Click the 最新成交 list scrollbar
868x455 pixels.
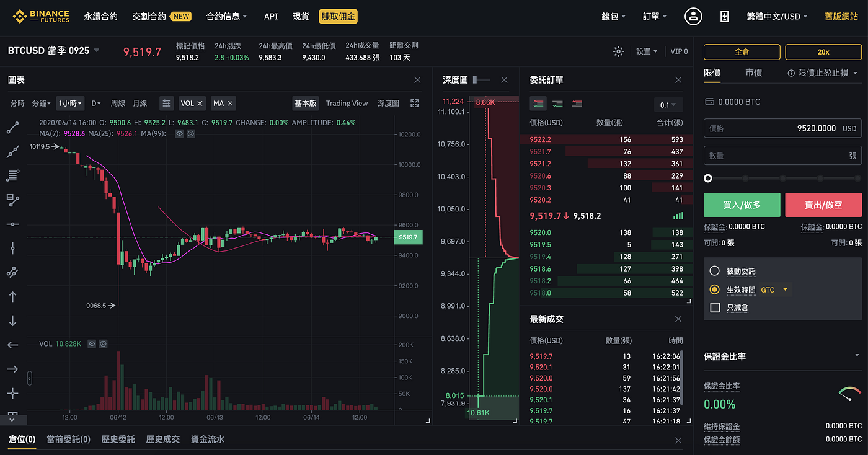681,378
